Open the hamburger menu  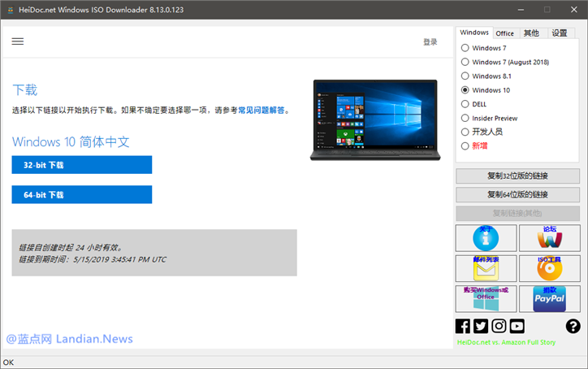coord(18,41)
